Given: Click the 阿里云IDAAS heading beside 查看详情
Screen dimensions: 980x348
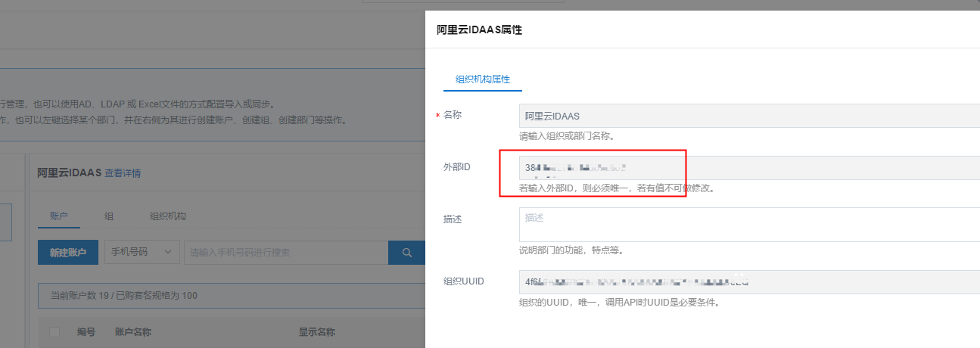Looking at the screenshot, I should click(70, 173).
